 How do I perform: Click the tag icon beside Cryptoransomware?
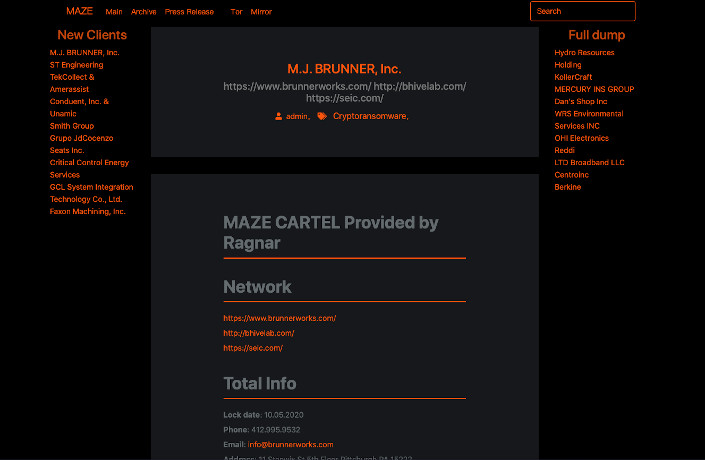click(x=322, y=116)
